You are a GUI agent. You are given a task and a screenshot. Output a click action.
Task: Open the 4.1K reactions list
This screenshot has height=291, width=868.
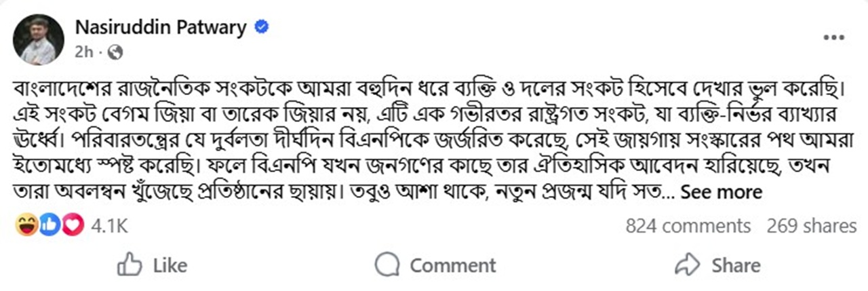pyautogui.click(x=108, y=226)
